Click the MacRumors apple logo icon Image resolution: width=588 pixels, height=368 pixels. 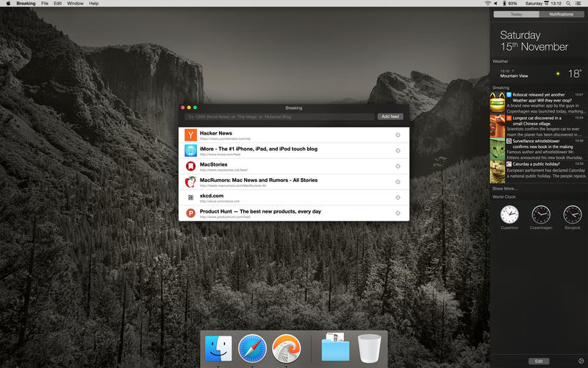(x=190, y=182)
